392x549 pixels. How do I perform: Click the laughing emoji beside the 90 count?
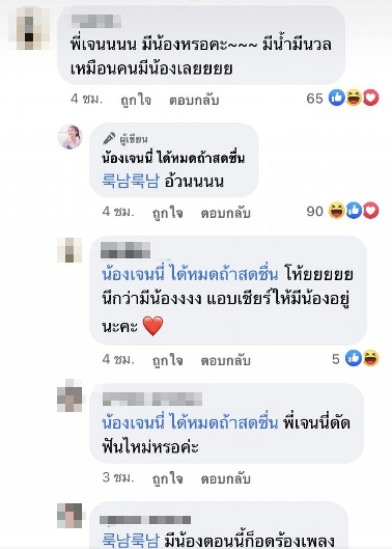(337, 211)
